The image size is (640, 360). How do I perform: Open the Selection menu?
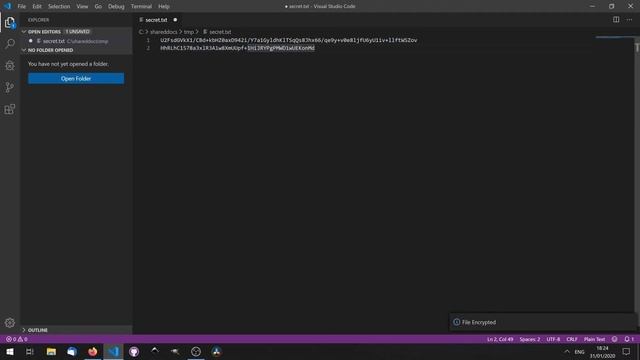coord(59,6)
